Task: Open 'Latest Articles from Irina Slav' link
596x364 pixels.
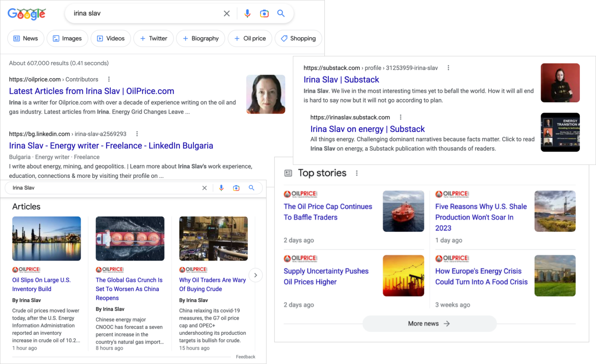Action: pyautogui.click(x=92, y=91)
